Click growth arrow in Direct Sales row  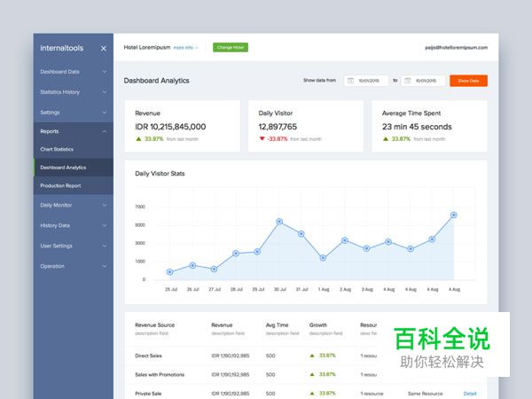click(x=312, y=356)
